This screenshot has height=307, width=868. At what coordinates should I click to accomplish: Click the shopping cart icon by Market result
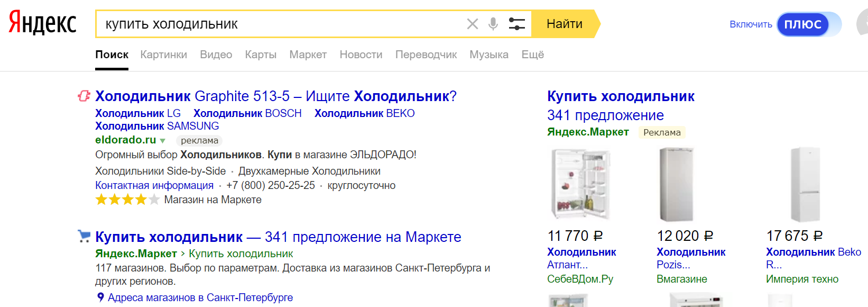(84, 236)
